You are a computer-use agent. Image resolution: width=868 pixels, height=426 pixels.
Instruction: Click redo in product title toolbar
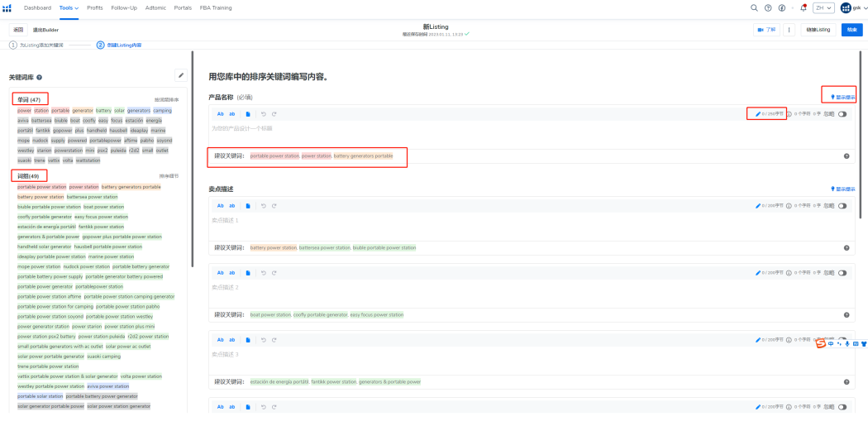(x=274, y=114)
